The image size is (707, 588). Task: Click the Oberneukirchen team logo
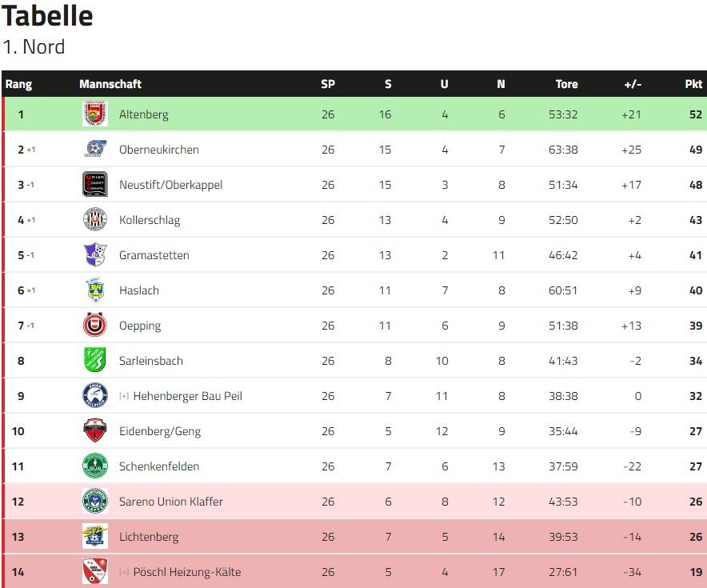click(95, 149)
